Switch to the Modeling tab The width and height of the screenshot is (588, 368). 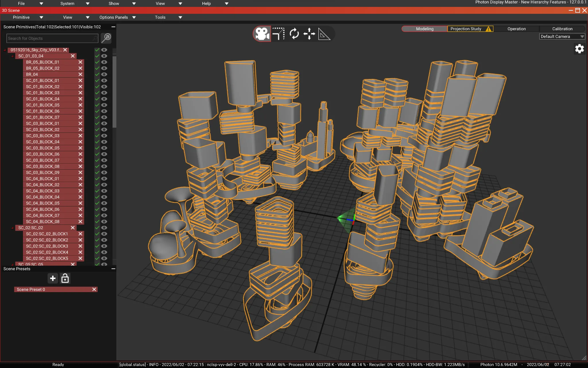pyautogui.click(x=425, y=29)
